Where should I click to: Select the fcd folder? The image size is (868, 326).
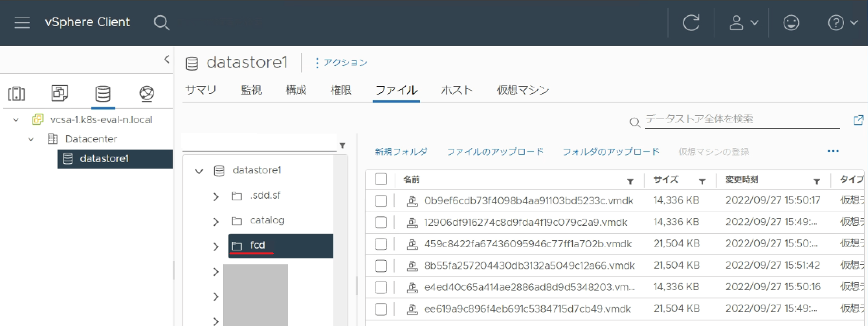[281, 246]
